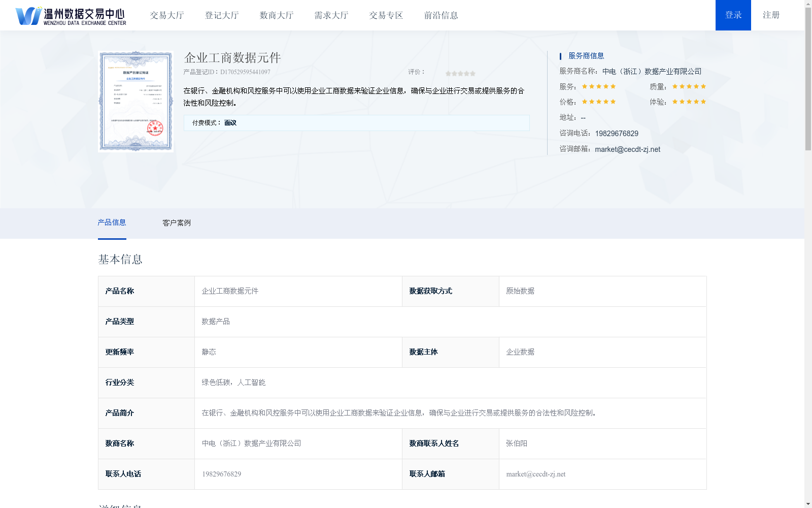
Task: Click the 原始数据 table cell
Action: point(602,291)
